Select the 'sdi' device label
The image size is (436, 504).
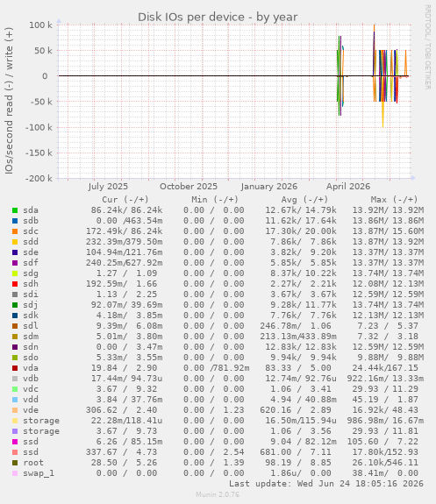click(x=31, y=295)
